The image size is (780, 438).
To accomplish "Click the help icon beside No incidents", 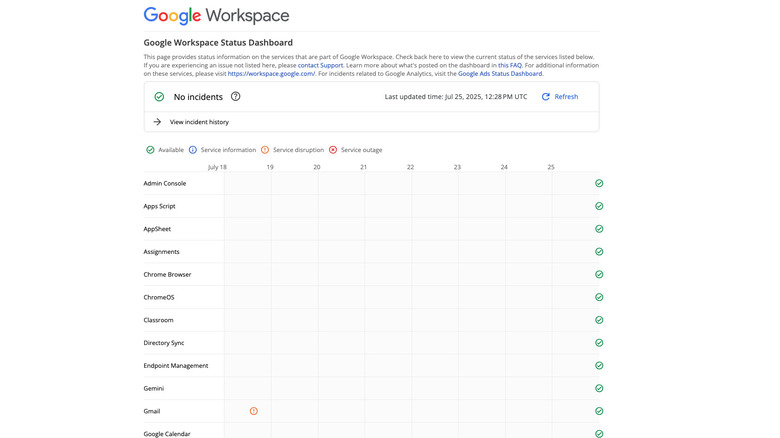I will [x=236, y=97].
